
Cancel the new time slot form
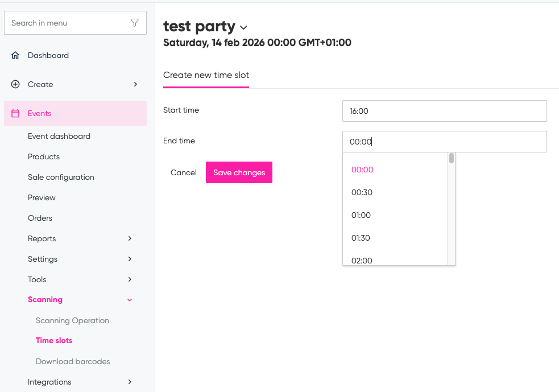(x=183, y=172)
